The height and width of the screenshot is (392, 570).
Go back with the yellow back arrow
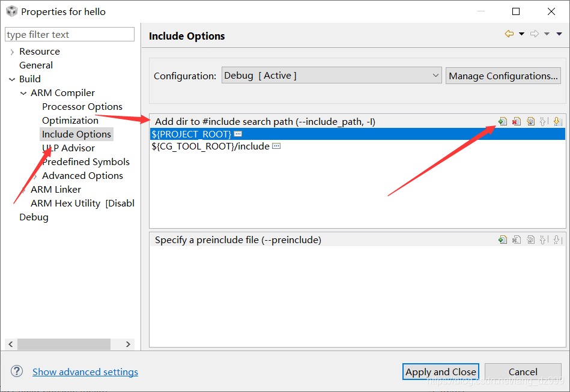click(509, 34)
